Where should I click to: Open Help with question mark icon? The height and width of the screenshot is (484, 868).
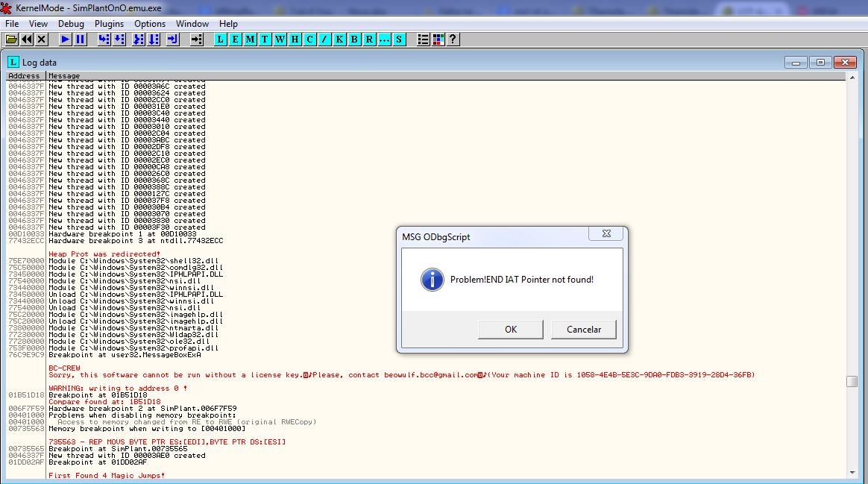click(453, 40)
